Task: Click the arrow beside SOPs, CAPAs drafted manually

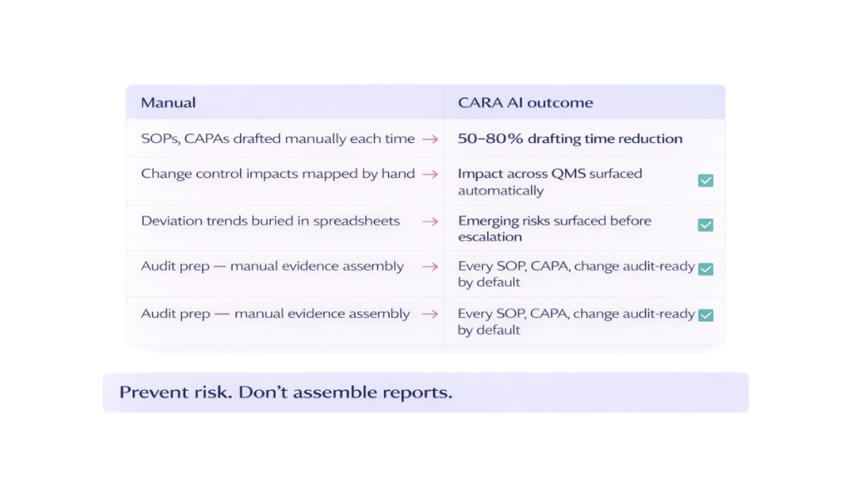Action: coord(430,139)
